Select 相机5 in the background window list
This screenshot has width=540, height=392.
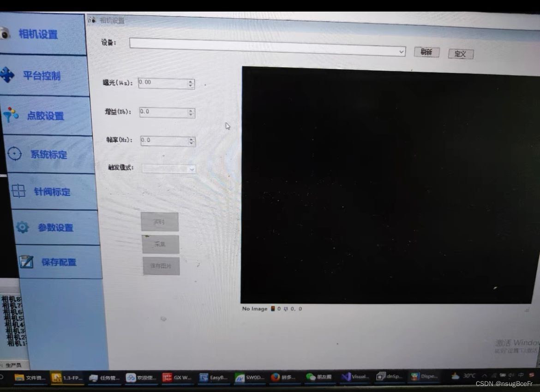coord(14,318)
